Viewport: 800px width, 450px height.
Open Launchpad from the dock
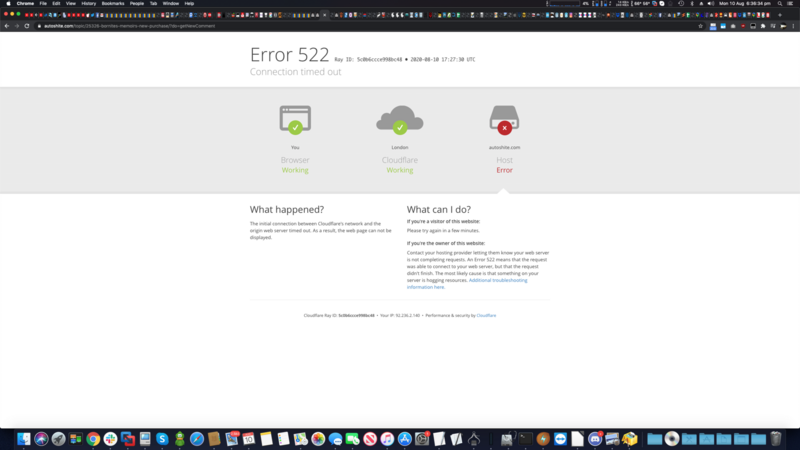coord(58,439)
